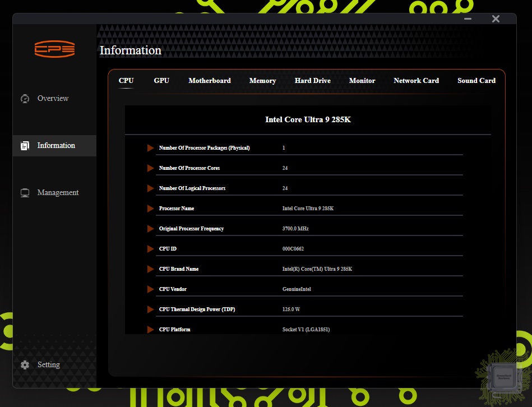This screenshot has width=532, height=407.
Task: Show the Memory tab
Action: 262,81
